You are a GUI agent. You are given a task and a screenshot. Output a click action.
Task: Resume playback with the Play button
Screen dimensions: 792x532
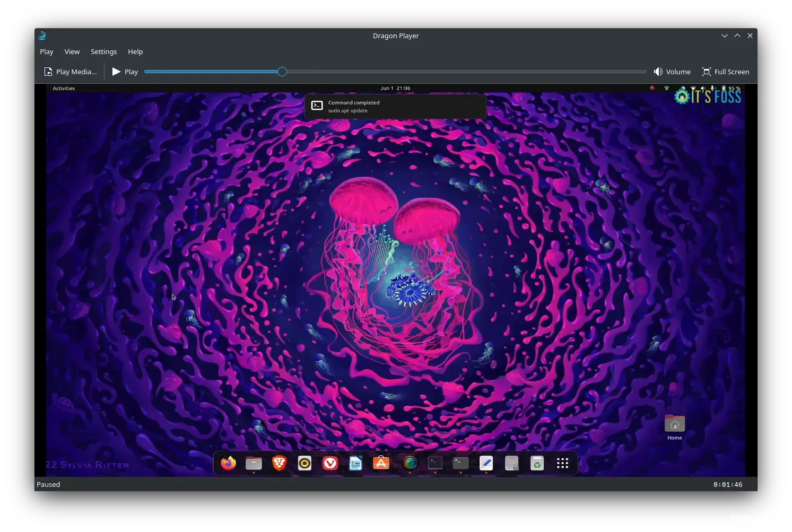coord(125,72)
